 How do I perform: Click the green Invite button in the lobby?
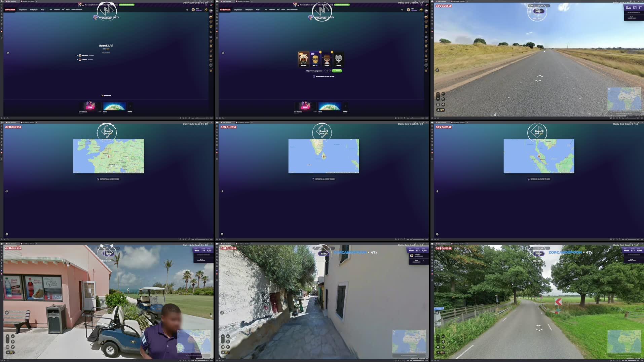click(337, 71)
